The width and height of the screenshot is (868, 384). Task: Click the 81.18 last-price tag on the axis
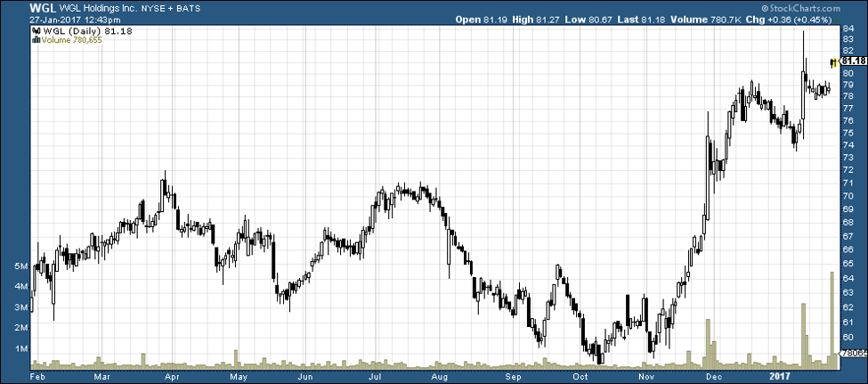(x=854, y=61)
